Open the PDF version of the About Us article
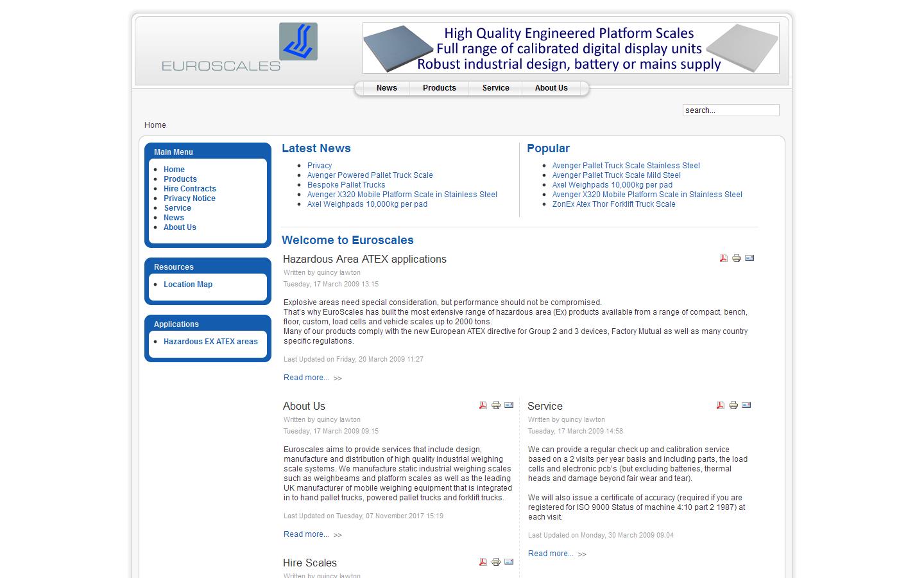This screenshot has width=924, height=578. [x=482, y=405]
